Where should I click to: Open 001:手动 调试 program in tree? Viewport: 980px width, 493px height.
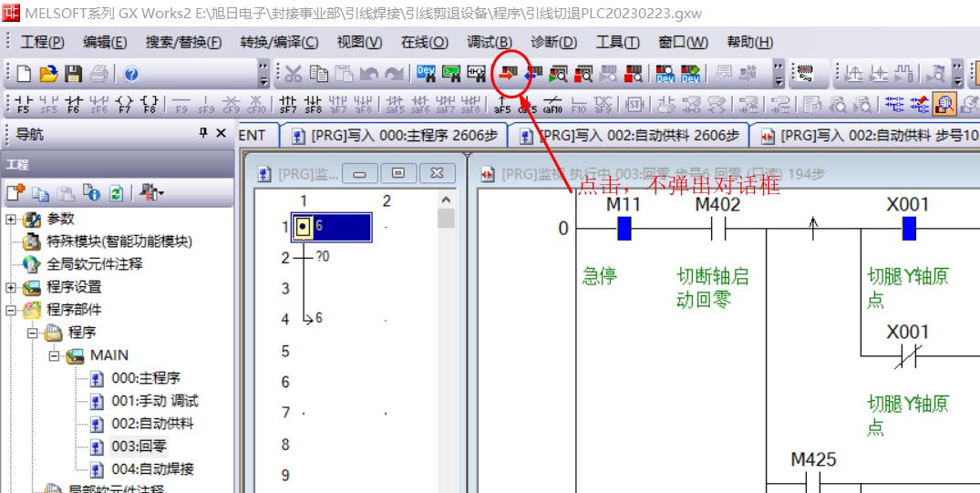(154, 401)
